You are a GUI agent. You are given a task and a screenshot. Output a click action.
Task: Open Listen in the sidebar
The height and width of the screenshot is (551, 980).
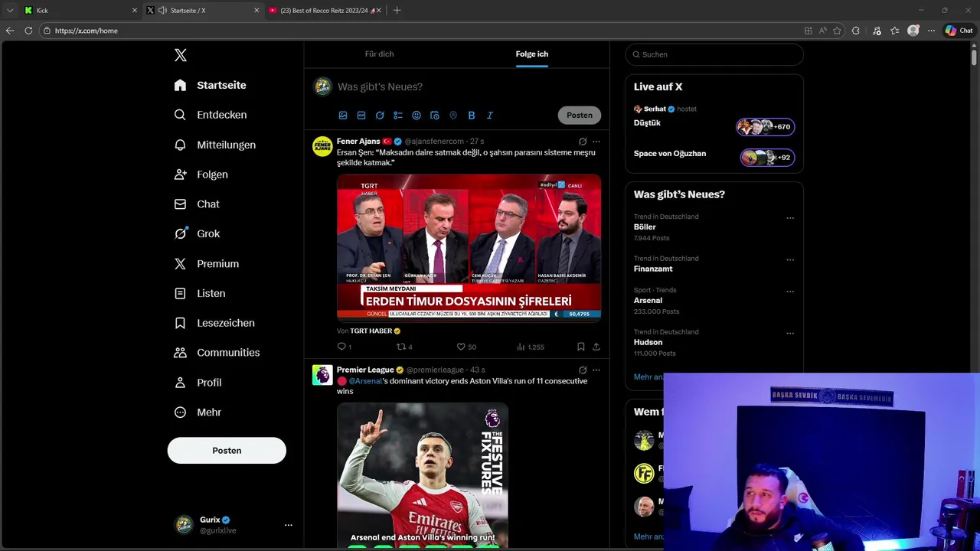click(x=199, y=293)
